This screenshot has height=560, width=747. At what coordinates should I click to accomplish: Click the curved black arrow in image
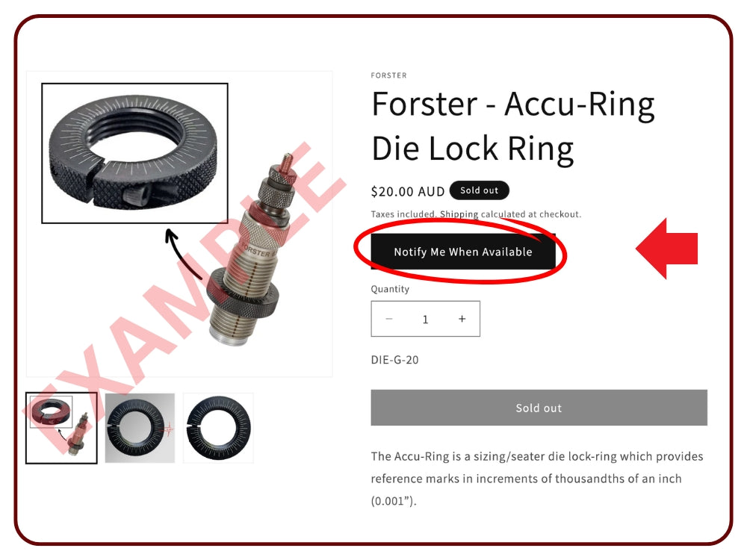[182, 254]
